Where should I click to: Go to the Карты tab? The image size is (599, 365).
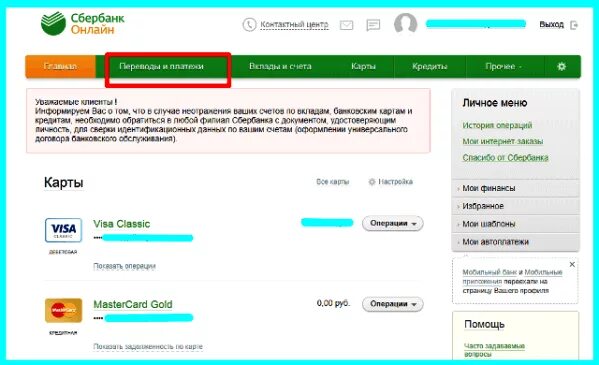tap(363, 67)
